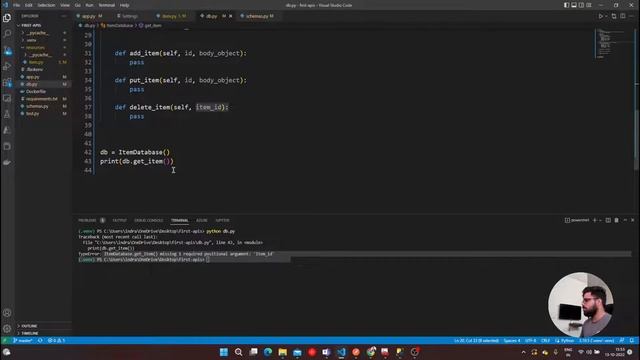Image resolution: width=640 pixels, height=360 pixels.
Task: Open the Selection menu
Action: click(46, 5)
